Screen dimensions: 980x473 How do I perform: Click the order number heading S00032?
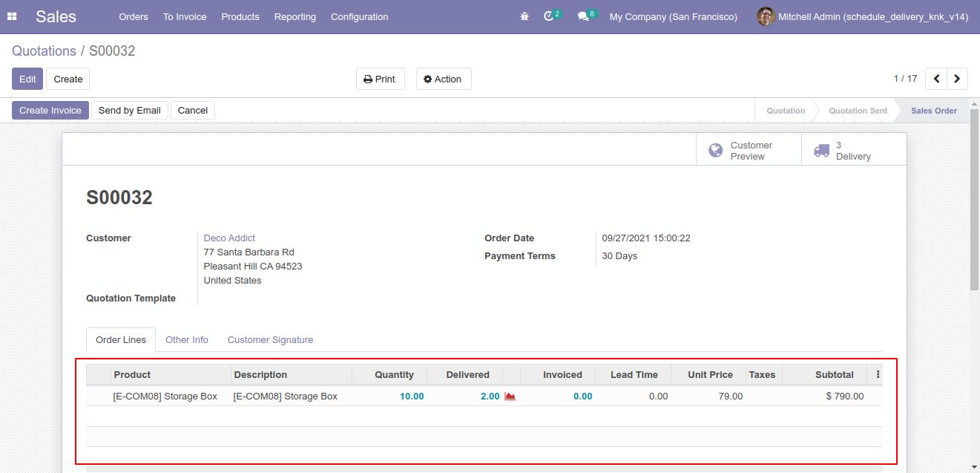[119, 198]
